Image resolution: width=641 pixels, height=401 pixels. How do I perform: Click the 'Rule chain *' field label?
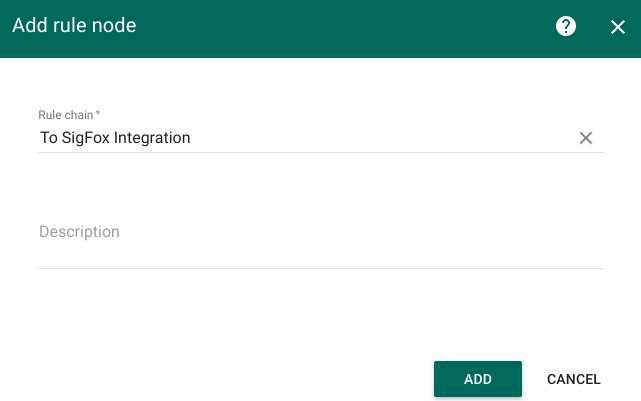pos(69,115)
